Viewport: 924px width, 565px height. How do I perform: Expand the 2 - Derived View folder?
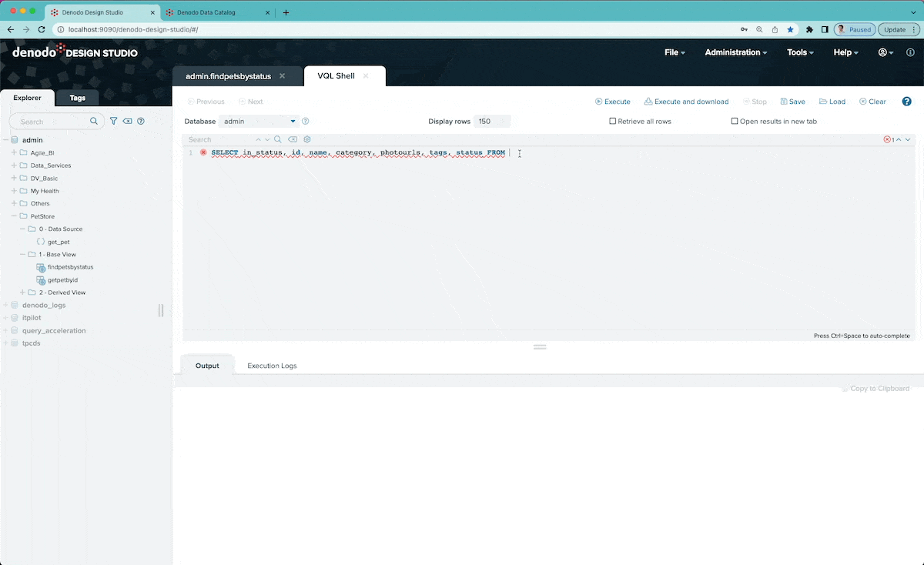pyautogui.click(x=22, y=293)
